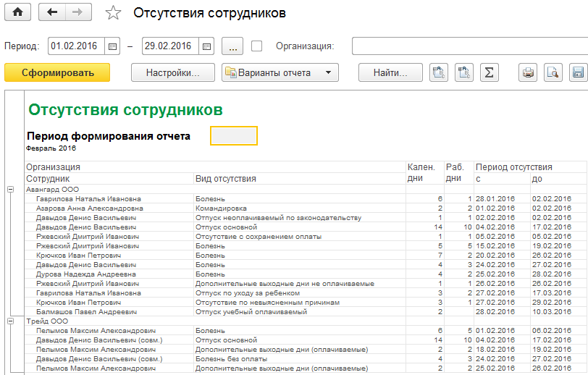Image resolution: width=588 pixels, height=375 pixels.
Task: Expand all report groups icon
Action: [438, 72]
